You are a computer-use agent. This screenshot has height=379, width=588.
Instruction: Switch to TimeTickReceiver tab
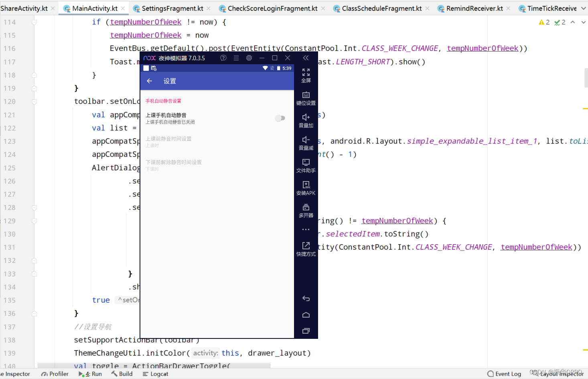[x=547, y=8]
